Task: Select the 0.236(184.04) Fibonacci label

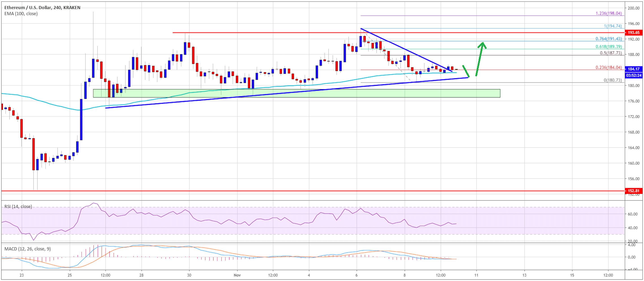Action: (x=609, y=67)
